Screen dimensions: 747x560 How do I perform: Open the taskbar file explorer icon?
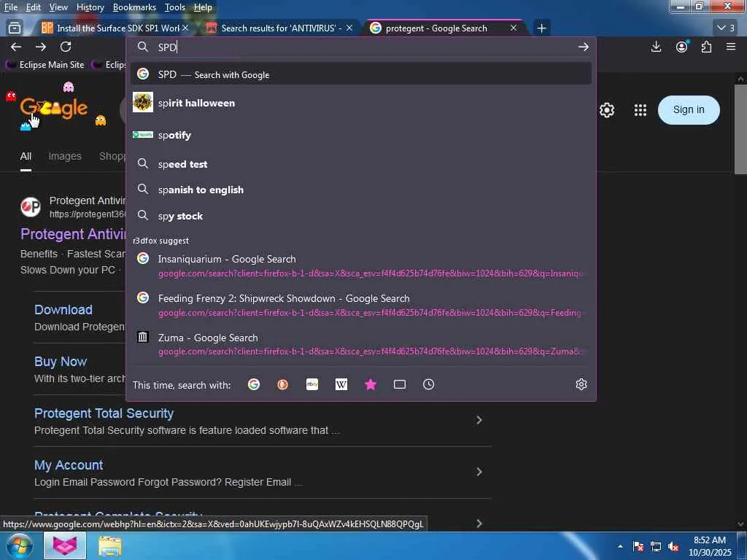(110, 546)
